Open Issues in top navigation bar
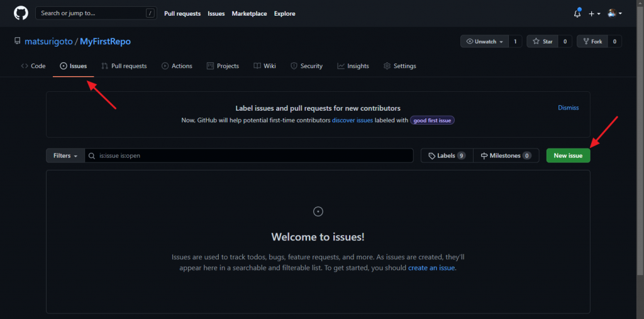The height and width of the screenshot is (319, 644). (x=216, y=14)
